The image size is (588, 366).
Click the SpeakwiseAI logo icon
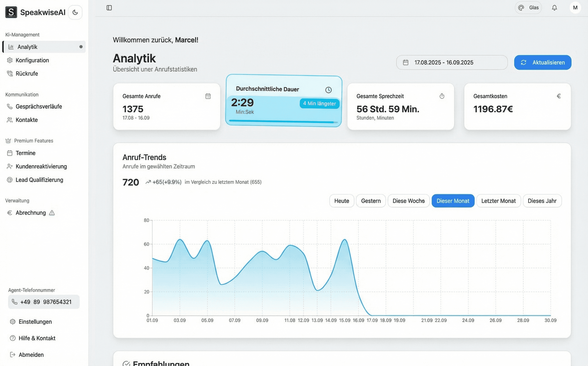coord(11,12)
